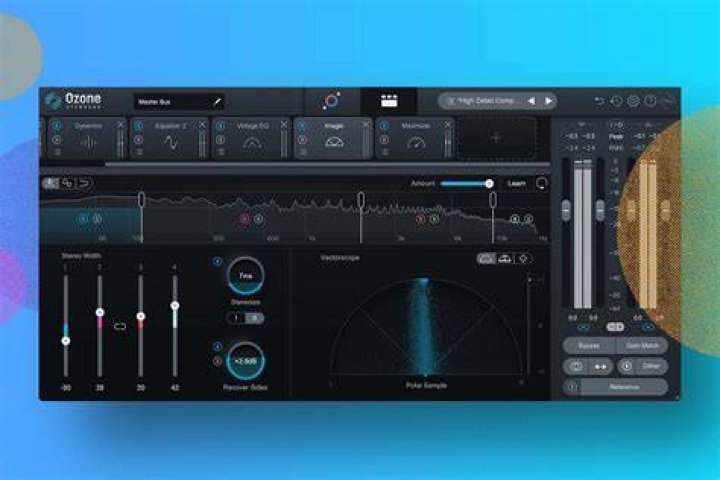This screenshot has height=480, width=720.
Task: Select the first crossover view mode icon
Action: pos(50,183)
